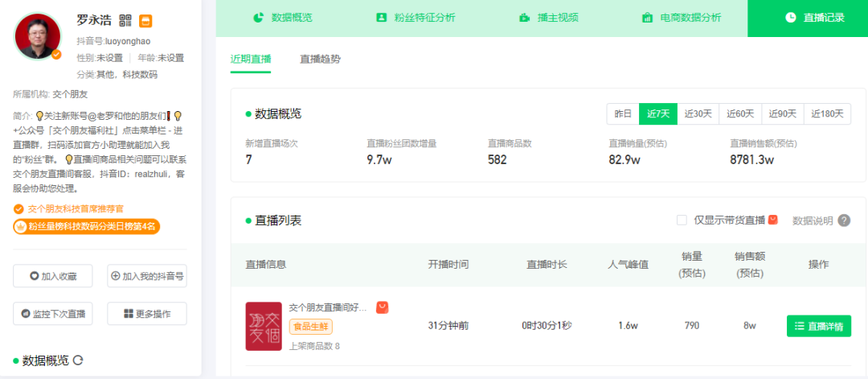This screenshot has width=868, height=379.
Task: Open the 数据概览 top tab
Action: pos(282,18)
